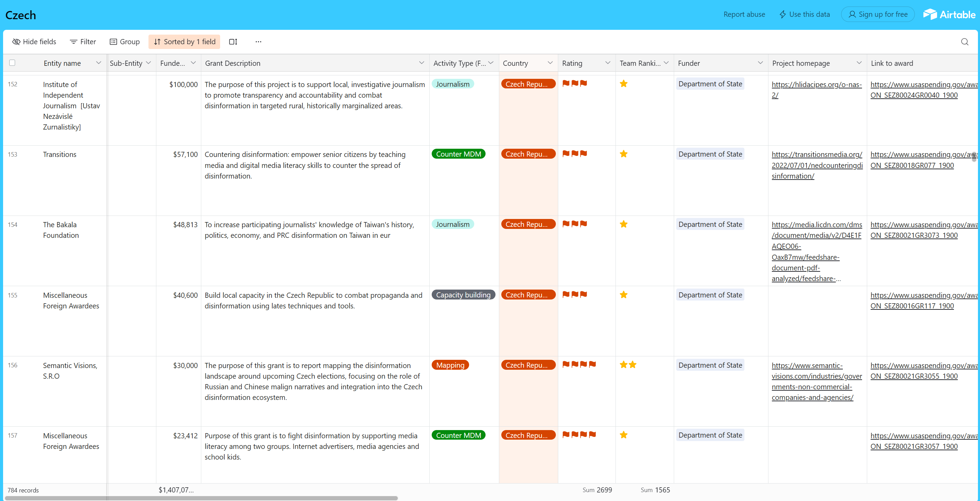This screenshot has width=980, height=501.
Task: Open the search magnifier icon
Action: point(965,42)
